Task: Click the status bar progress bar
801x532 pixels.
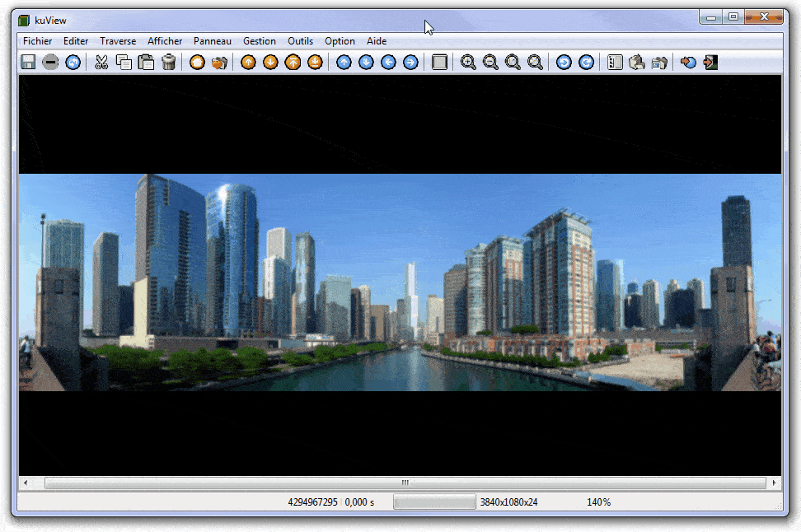Action: pos(434,502)
